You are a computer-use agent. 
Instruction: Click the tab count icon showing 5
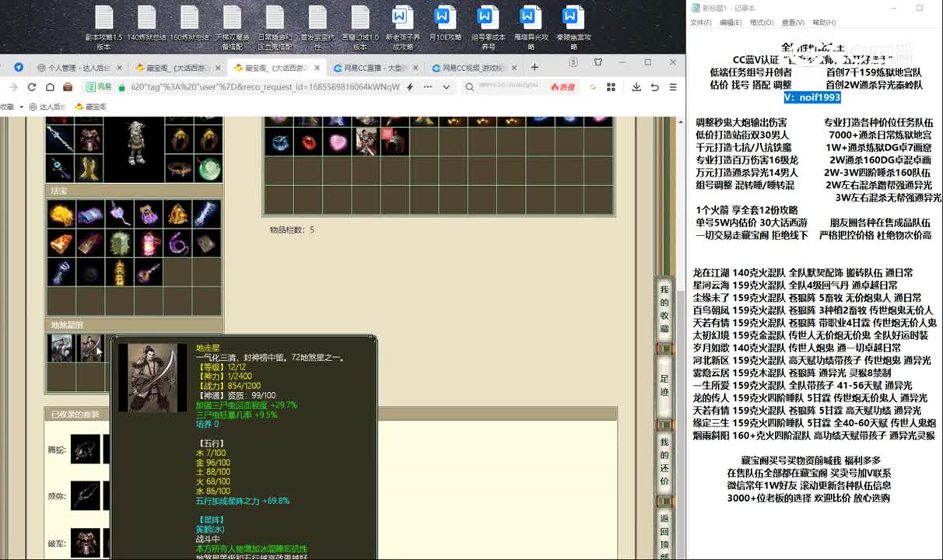point(573,62)
